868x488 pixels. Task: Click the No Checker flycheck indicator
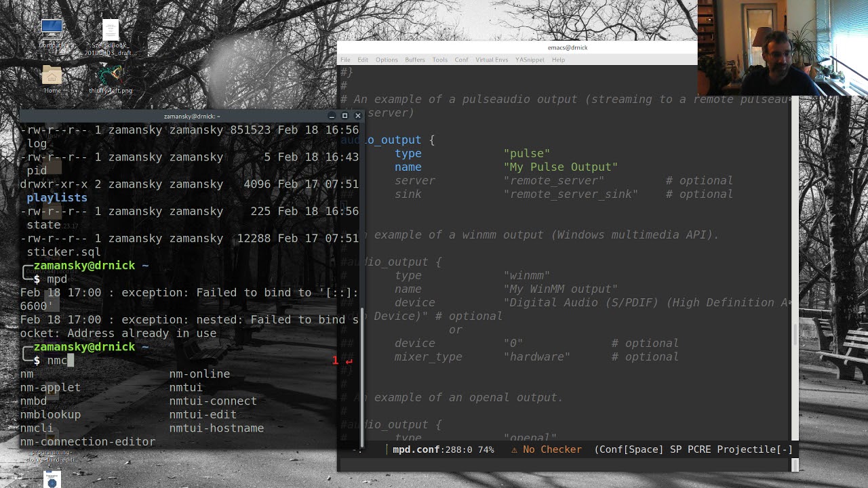pos(552,449)
